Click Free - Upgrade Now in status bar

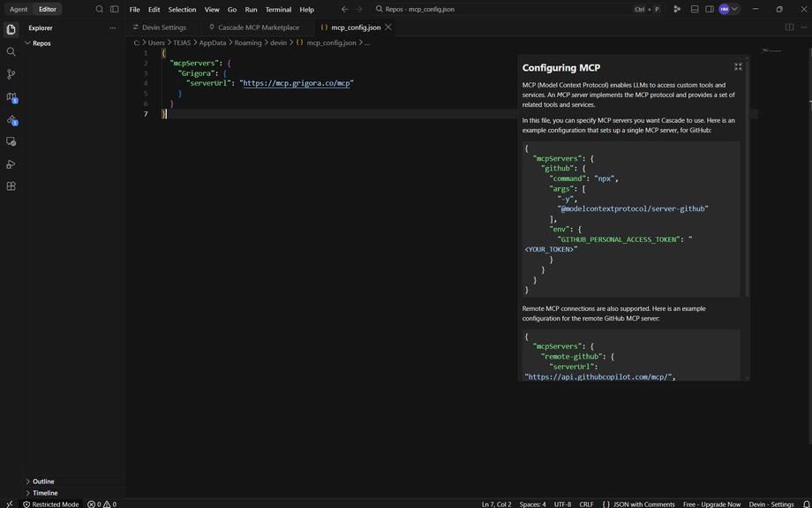click(x=711, y=504)
